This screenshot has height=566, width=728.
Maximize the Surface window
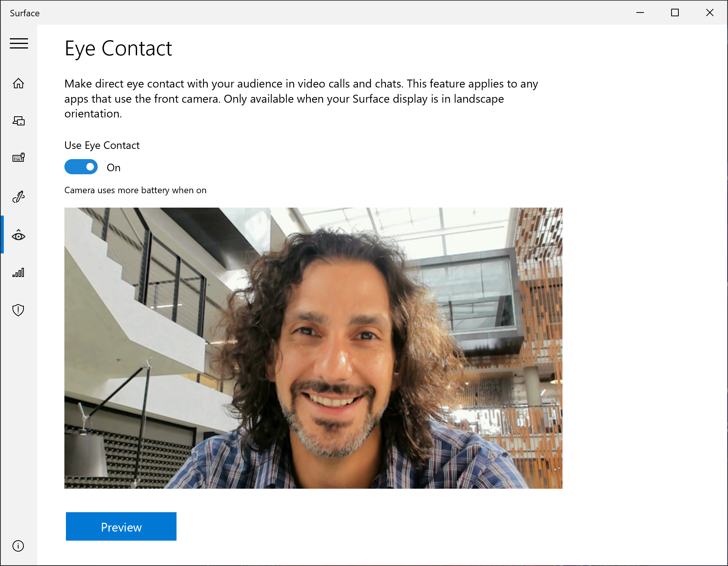pos(675,13)
